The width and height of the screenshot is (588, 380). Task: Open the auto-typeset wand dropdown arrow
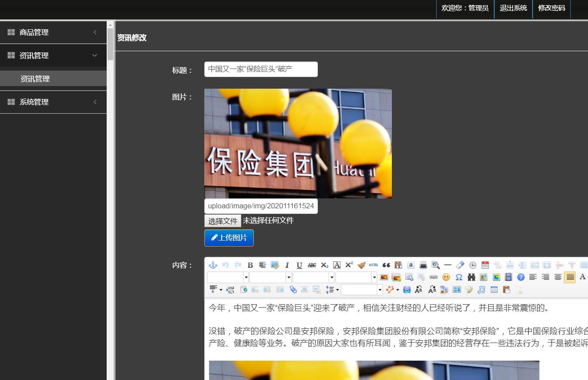click(x=397, y=290)
